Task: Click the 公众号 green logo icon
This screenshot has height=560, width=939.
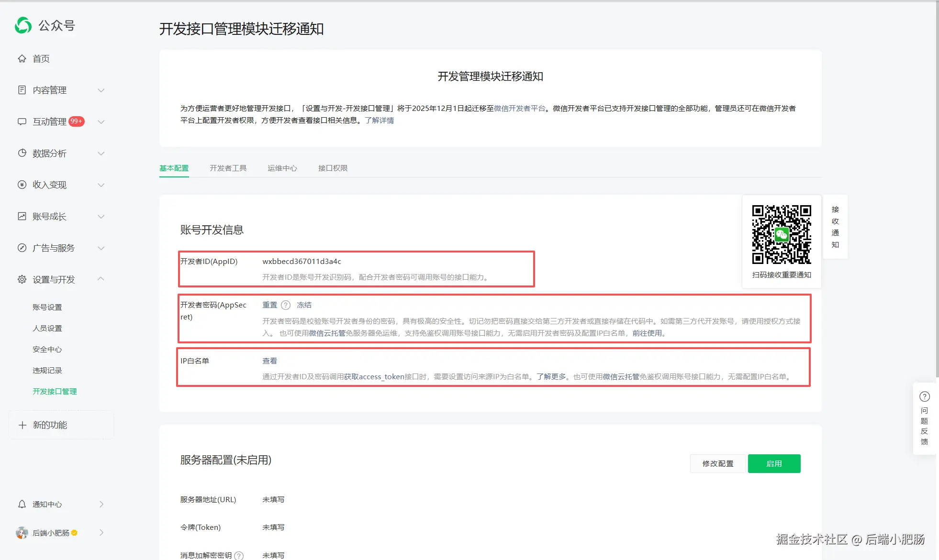Action: [23, 25]
